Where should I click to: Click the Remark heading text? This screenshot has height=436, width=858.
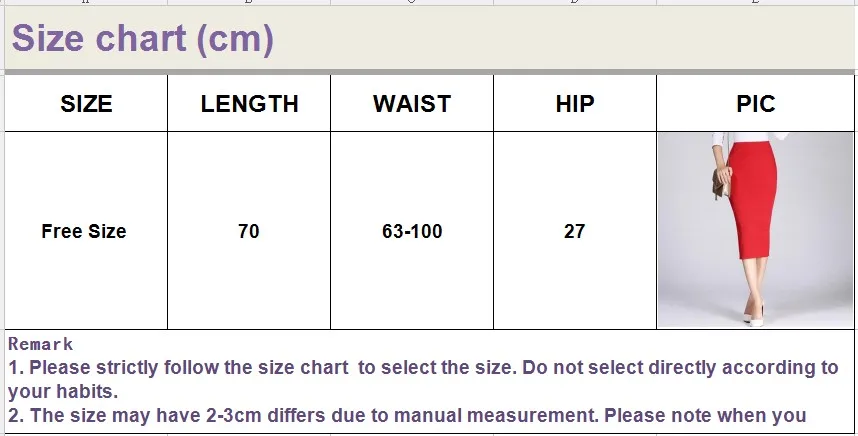pos(40,344)
